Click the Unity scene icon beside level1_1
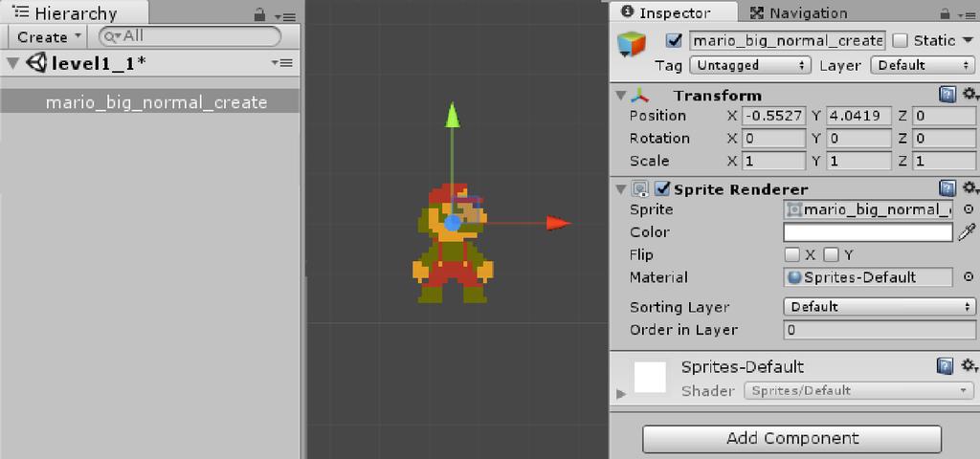Screen dimensions: 980x459 coord(37,62)
